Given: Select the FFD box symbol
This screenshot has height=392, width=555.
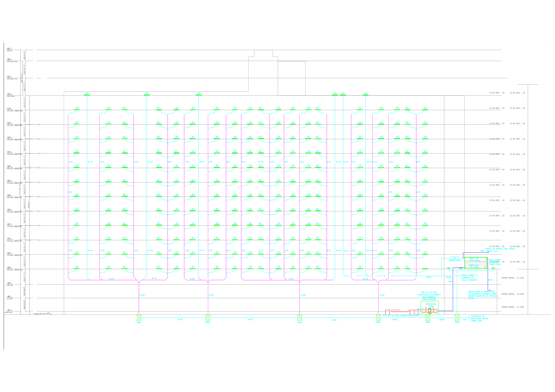Looking at the screenshot, I should [x=454, y=258].
